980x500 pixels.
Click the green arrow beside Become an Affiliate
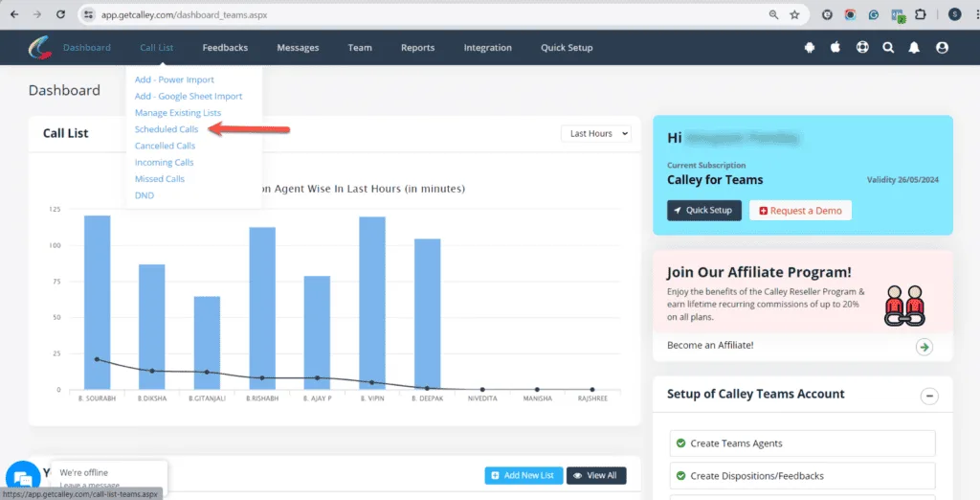(x=924, y=347)
